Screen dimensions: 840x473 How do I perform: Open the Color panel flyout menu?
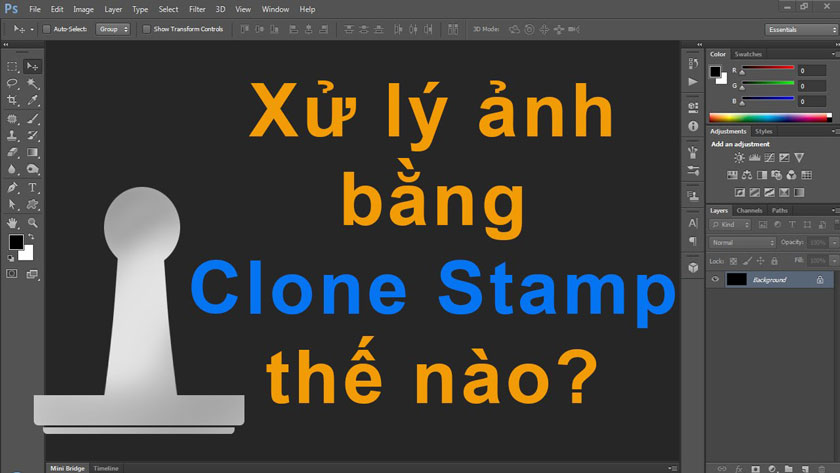(x=834, y=54)
